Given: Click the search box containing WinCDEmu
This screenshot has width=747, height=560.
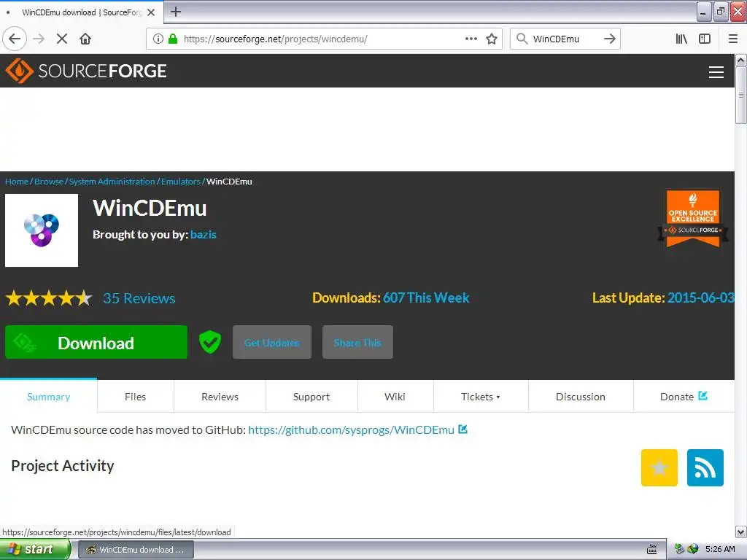Looking at the screenshot, I should (x=565, y=39).
